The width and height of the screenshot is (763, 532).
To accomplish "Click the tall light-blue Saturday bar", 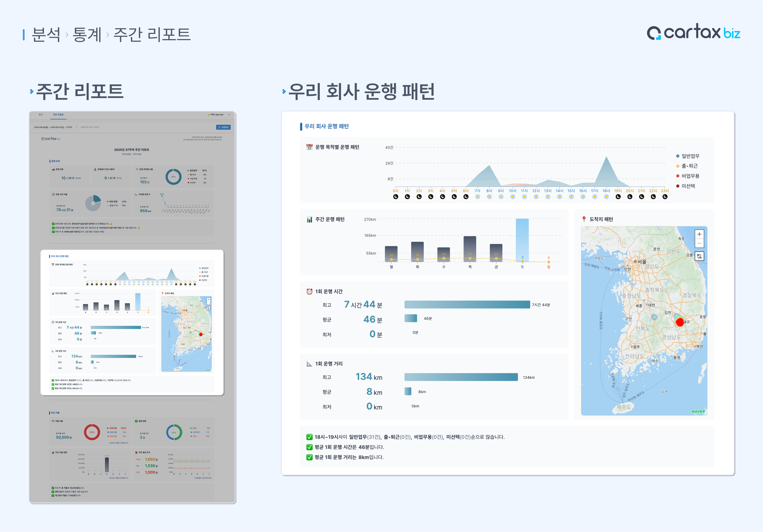I will [x=522, y=239].
